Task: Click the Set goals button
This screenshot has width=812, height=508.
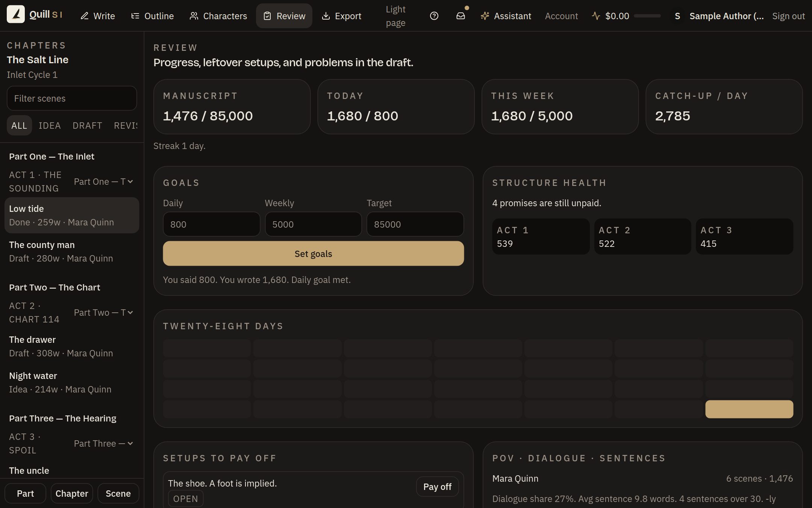Action: [313, 254]
